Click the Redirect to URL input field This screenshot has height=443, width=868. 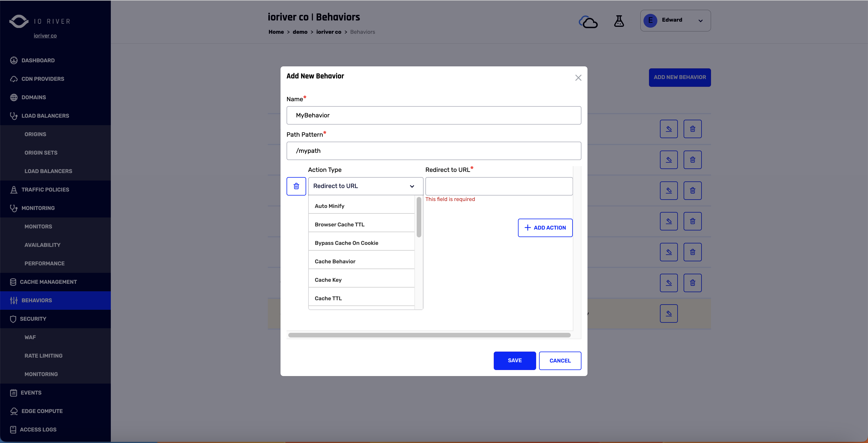(x=499, y=186)
